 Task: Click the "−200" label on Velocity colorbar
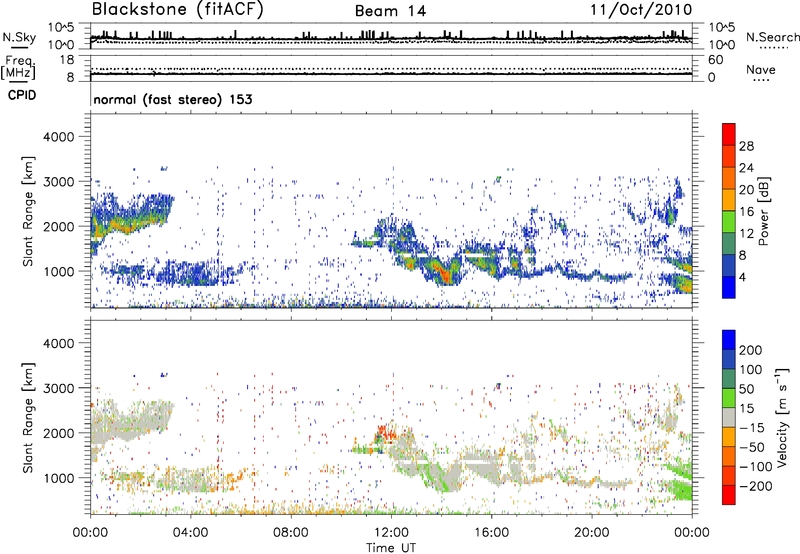point(756,486)
